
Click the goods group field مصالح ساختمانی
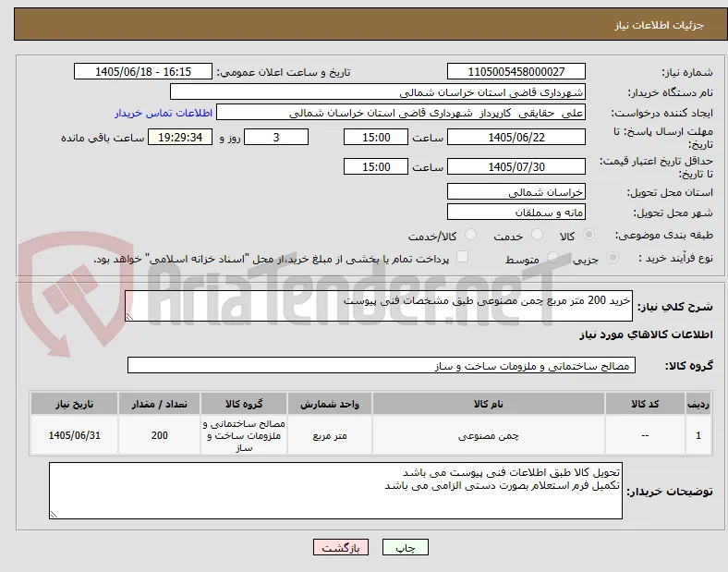point(382,365)
